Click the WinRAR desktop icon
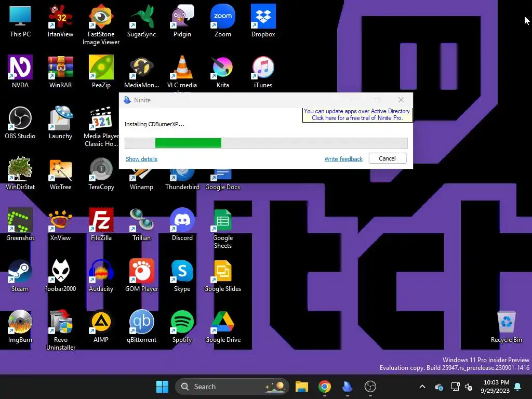 point(60,72)
